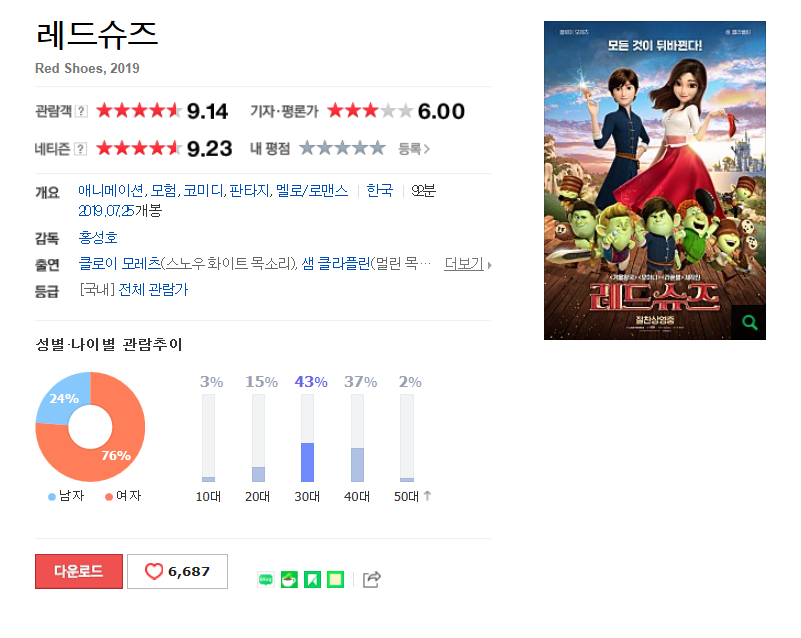Share to Naver Cafe using the cup icon
Image resolution: width=801 pixels, height=638 pixels.
click(x=289, y=580)
